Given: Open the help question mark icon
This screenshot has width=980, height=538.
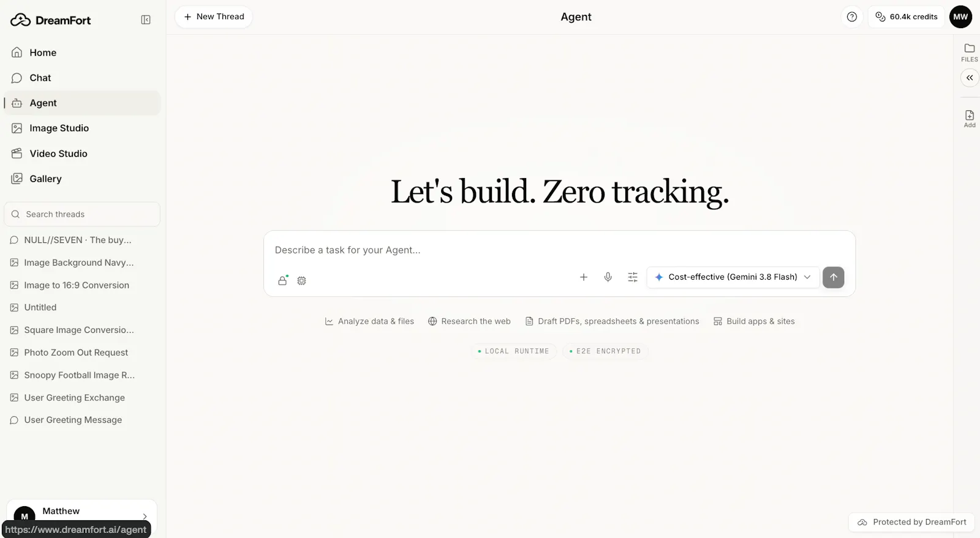Looking at the screenshot, I should 851,17.
